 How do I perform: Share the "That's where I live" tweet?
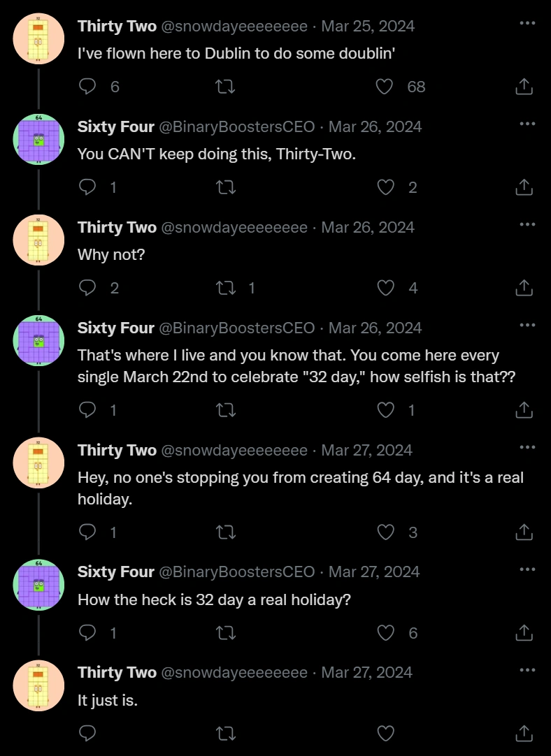524,411
